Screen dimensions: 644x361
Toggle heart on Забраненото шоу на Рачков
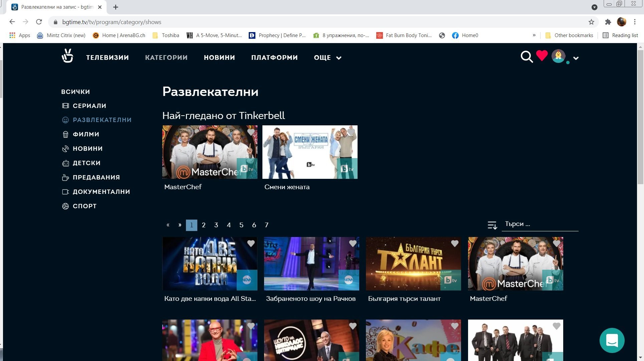tap(353, 244)
